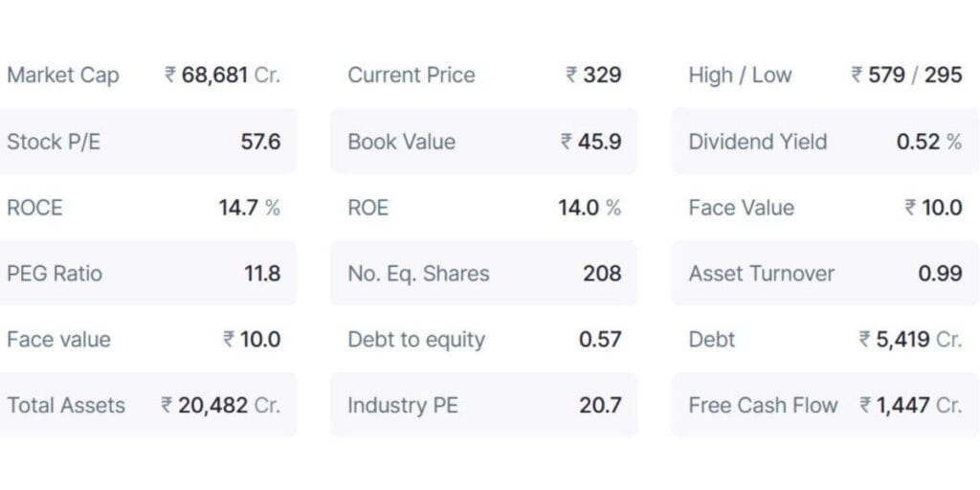The height and width of the screenshot is (490, 980).
Task: Select the ROE label
Action: coord(367,208)
